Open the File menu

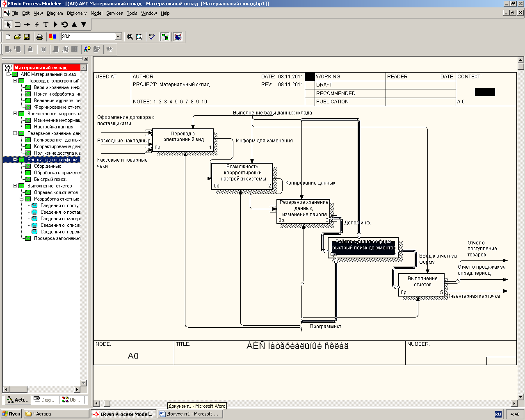click(x=15, y=13)
